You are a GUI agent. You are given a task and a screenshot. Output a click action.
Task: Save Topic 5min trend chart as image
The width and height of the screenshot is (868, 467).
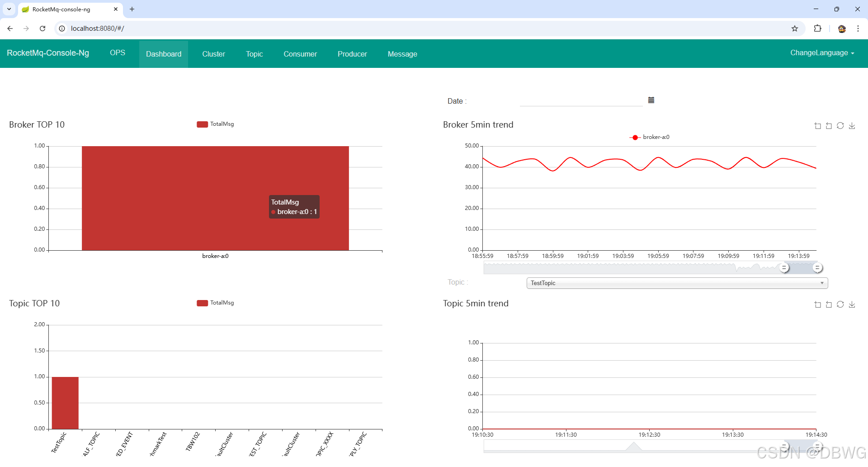tap(852, 305)
